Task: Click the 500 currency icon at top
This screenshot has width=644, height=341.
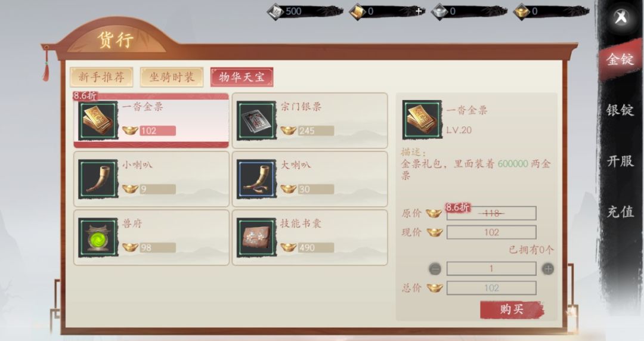Action: click(x=276, y=11)
